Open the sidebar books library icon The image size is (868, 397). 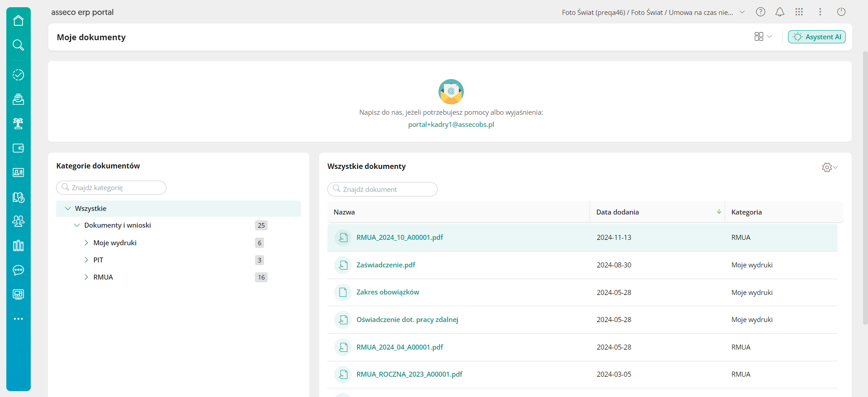coord(19,246)
